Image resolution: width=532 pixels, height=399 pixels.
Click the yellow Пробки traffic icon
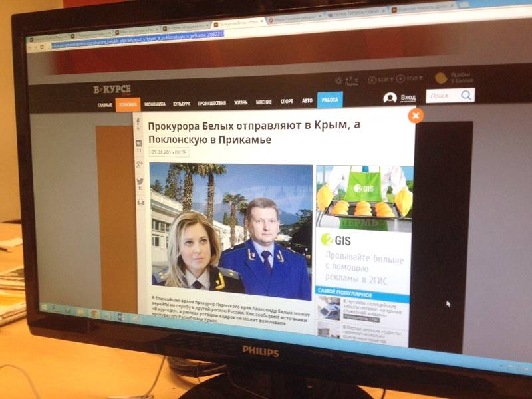pyautogui.click(x=441, y=78)
